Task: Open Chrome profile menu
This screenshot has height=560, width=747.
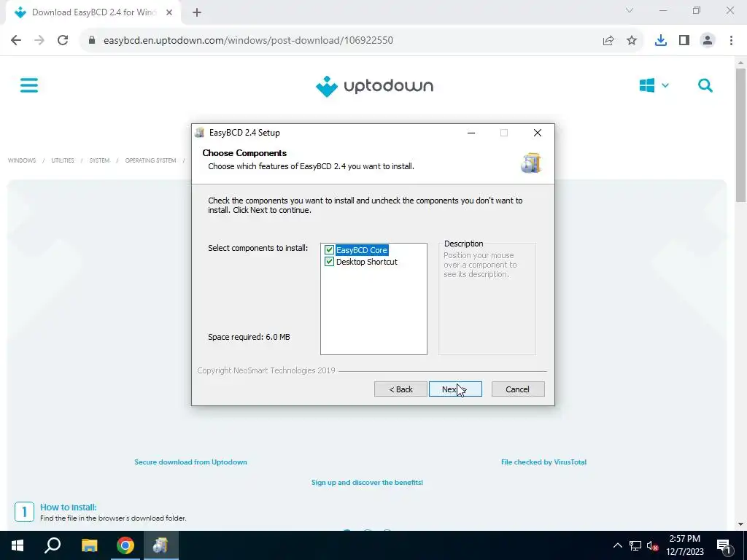Action: [x=708, y=41]
